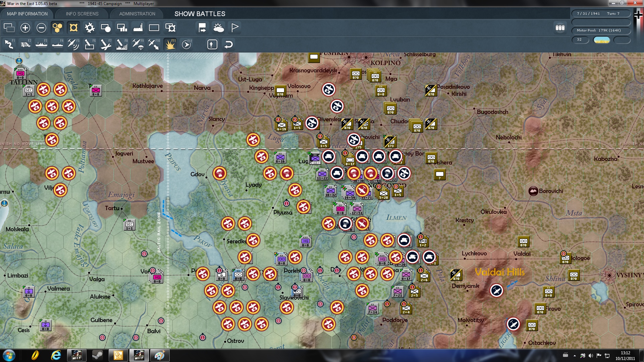Image resolution: width=644 pixels, height=362 pixels.
Task: Toggle the hex grid display
Action: coord(57,28)
